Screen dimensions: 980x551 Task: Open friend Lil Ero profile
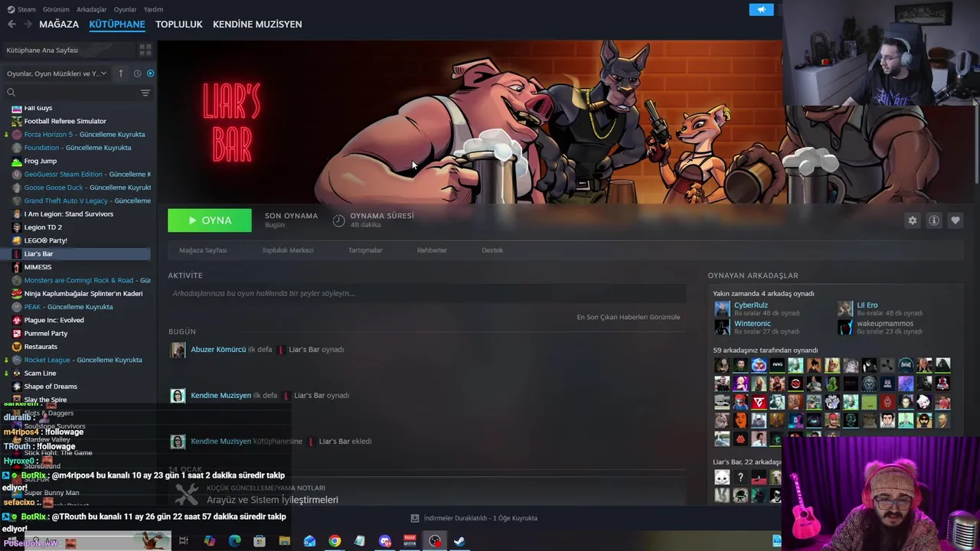point(867,305)
